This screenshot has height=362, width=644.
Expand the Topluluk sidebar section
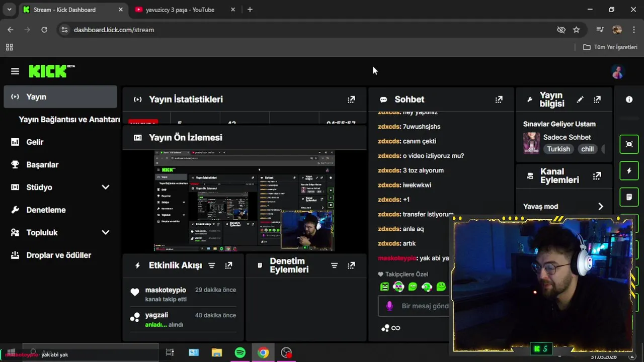(x=105, y=232)
